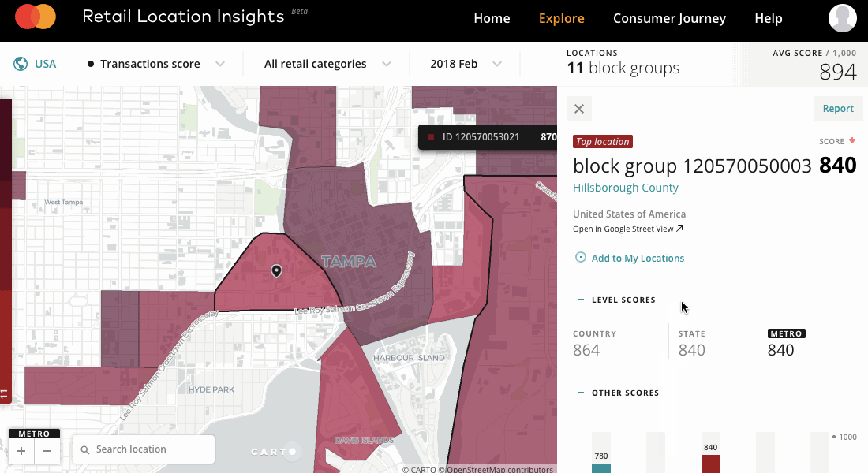Click the USA globe icon
The height and width of the screenshot is (473, 868).
pyautogui.click(x=21, y=63)
